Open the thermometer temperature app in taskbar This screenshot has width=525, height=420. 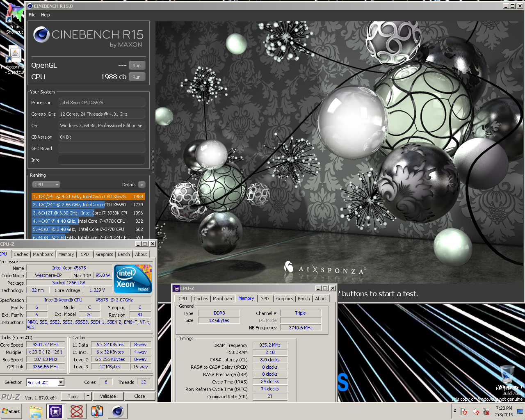coord(97,411)
